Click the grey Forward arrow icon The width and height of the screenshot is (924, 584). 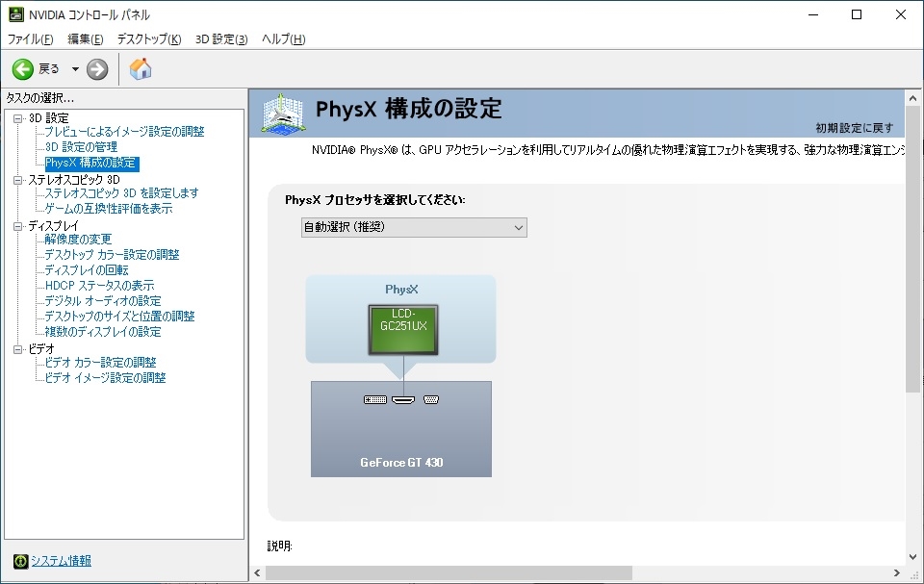tap(97, 69)
